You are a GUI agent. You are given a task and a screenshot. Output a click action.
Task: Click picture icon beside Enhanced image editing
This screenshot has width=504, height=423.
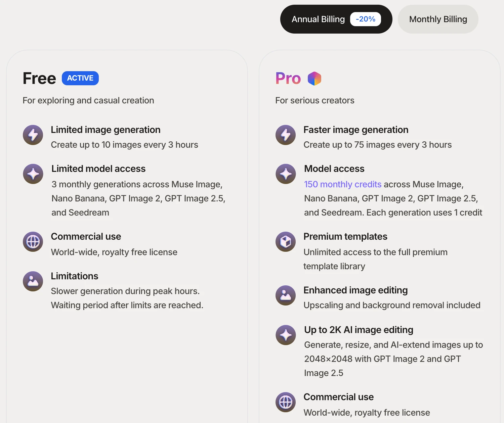tap(286, 295)
